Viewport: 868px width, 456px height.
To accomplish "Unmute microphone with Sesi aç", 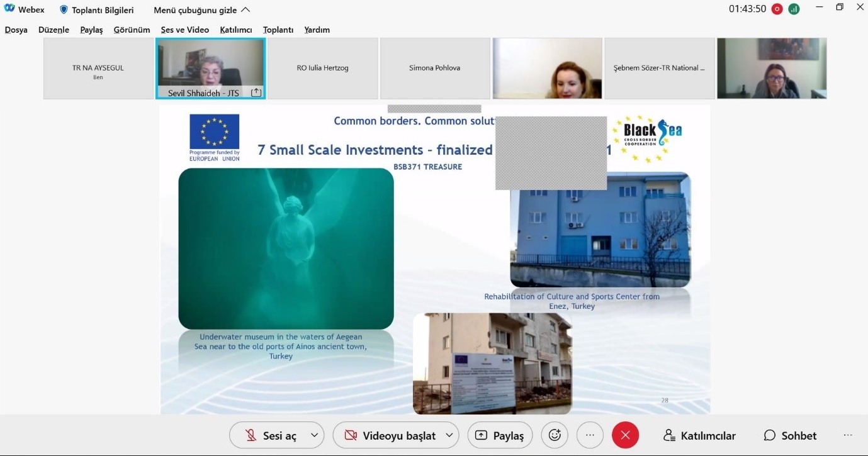I will 269,435.
